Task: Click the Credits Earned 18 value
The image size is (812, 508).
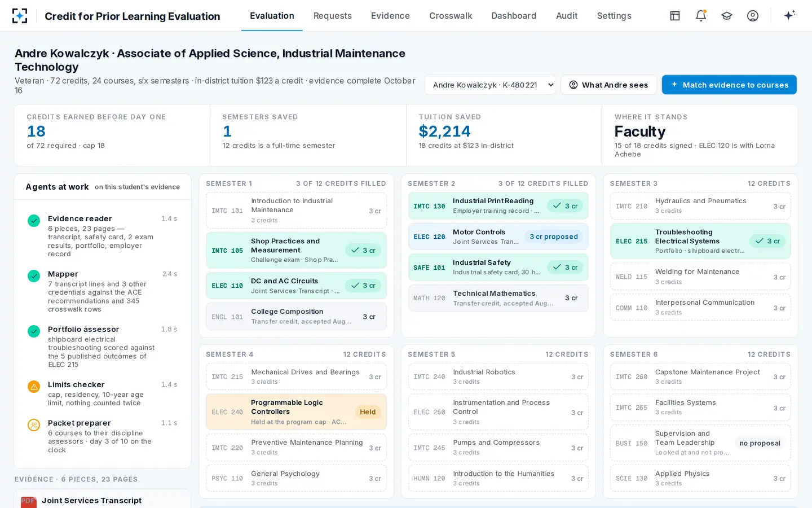Action: [x=36, y=132]
